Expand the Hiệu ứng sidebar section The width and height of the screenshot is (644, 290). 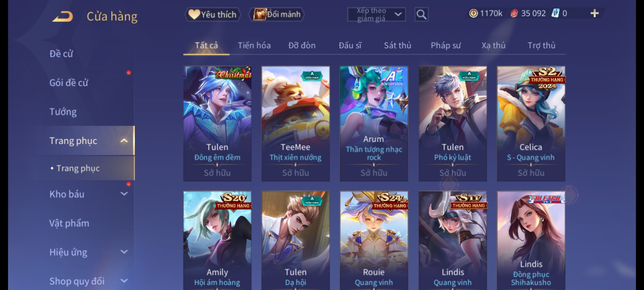coord(124,252)
